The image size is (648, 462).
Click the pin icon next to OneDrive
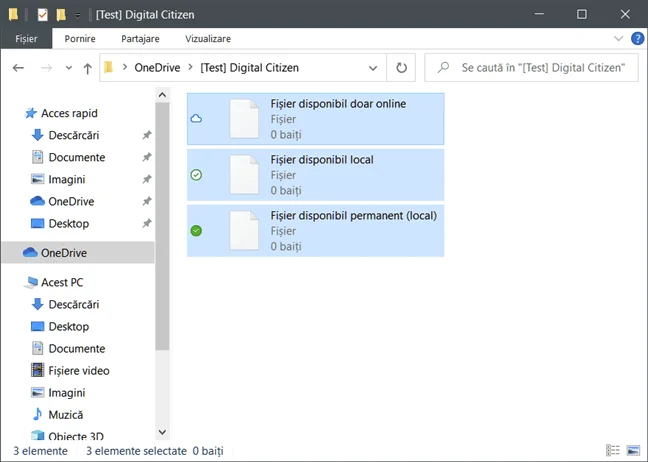click(147, 202)
